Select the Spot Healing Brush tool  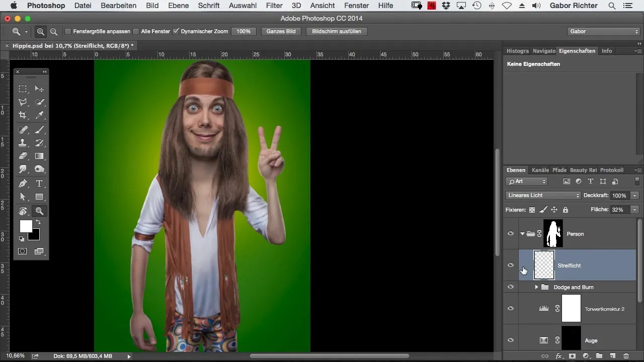click(23, 130)
